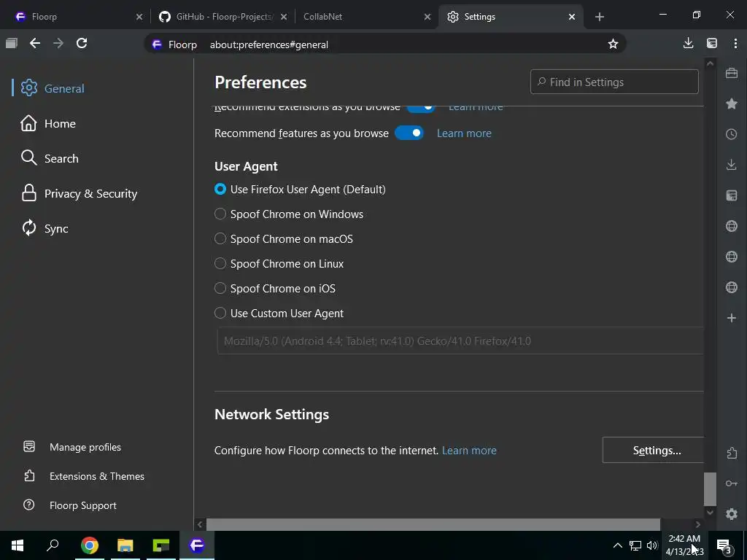Click the horizontal scrollbar thumb

[x=433, y=524]
